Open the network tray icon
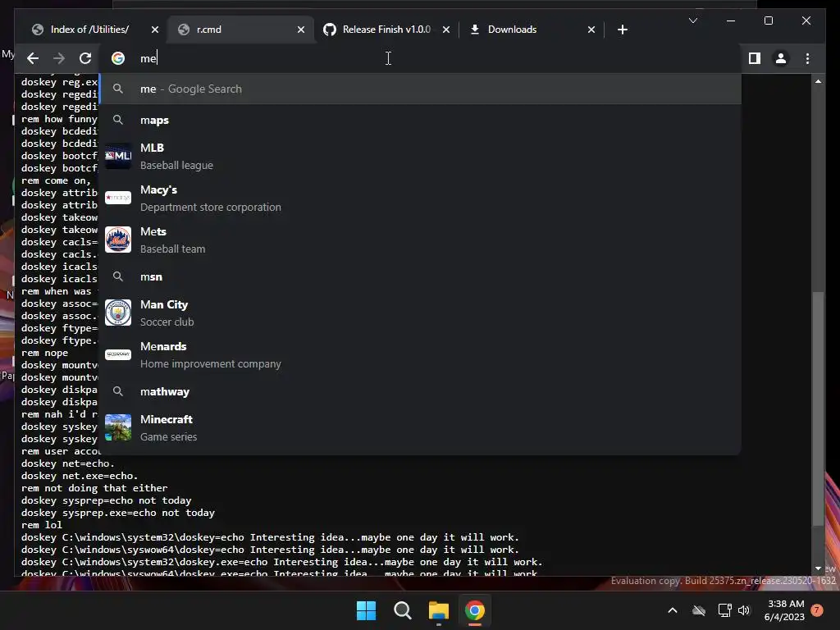The image size is (840, 630). (725, 610)
